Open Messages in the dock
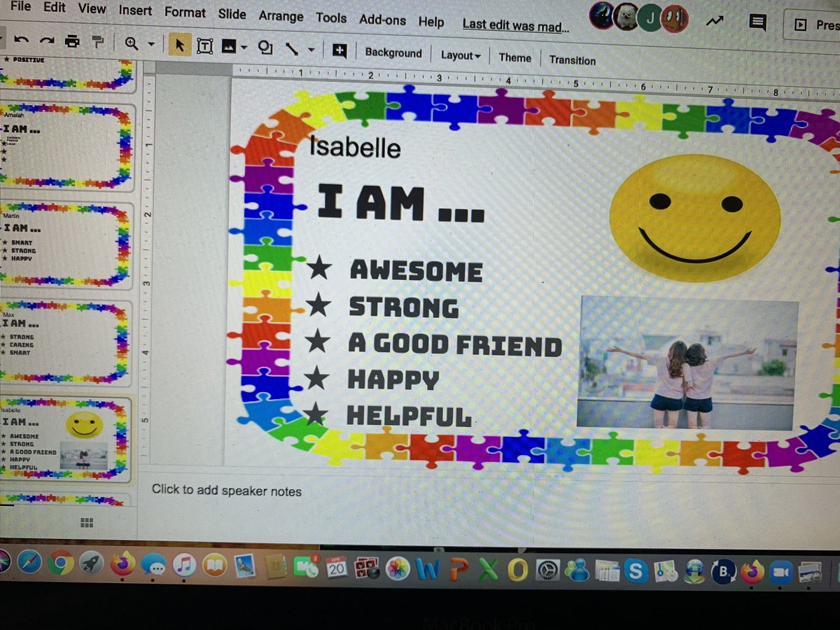Screen dimensions: 840x630 [x=153, y=566]
